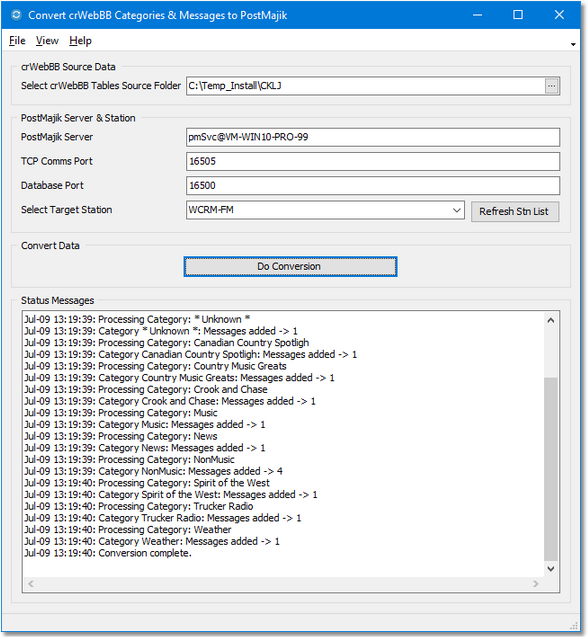Expand the Select Target Station dropdown

coord(456,210)
